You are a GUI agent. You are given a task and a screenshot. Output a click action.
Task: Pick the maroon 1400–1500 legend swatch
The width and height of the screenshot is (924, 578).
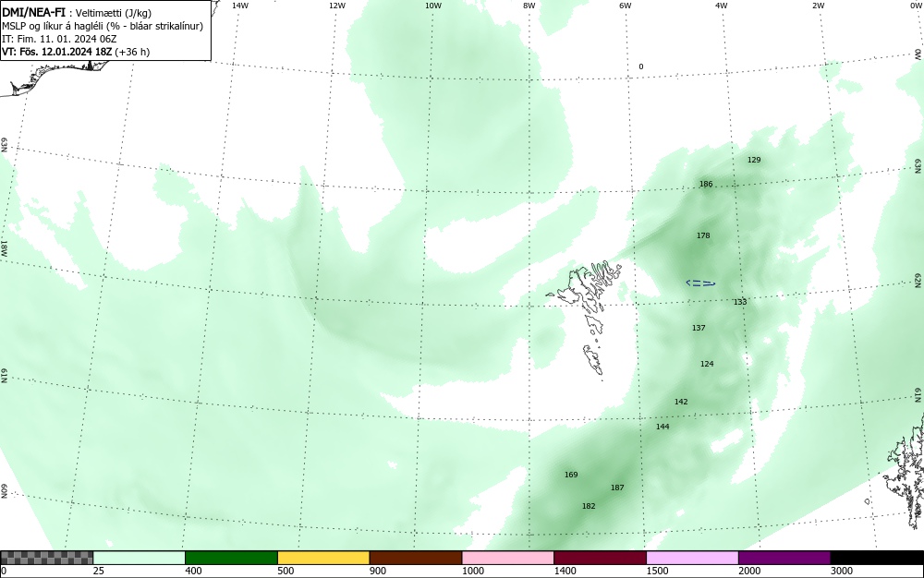[600, 558]
